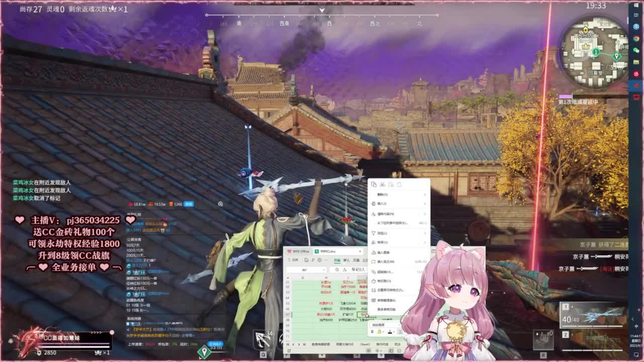Click the zoom magnifier icon beside formula bar

click(337, 270)
